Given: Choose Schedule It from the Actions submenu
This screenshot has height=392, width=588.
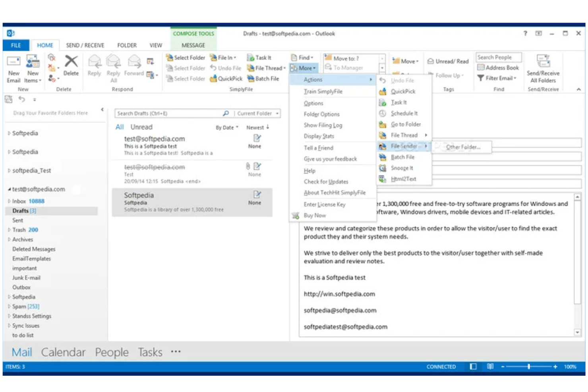Looking at the screenshot, I should tap(404, 113).
